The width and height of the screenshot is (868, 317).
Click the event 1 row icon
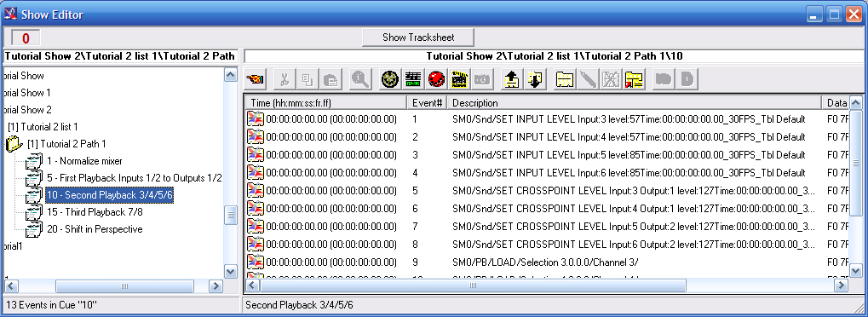coord(256,119)
